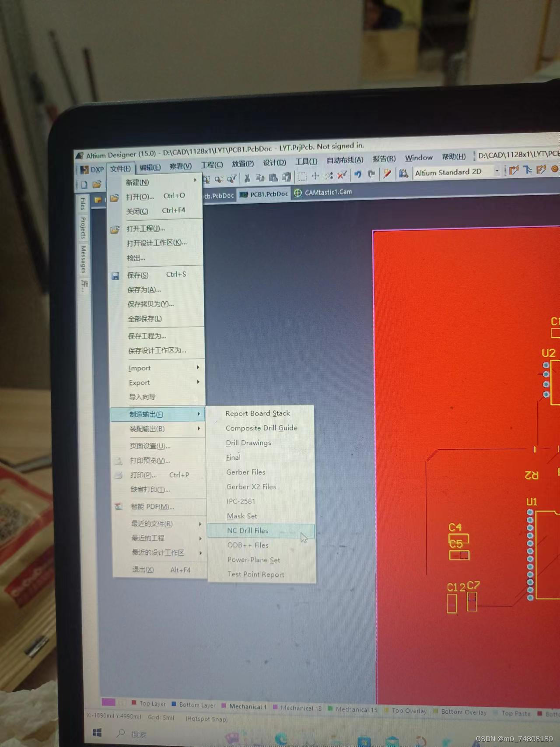
Task: Click the Undo arrow icon
Action: [x=358, y=174]
